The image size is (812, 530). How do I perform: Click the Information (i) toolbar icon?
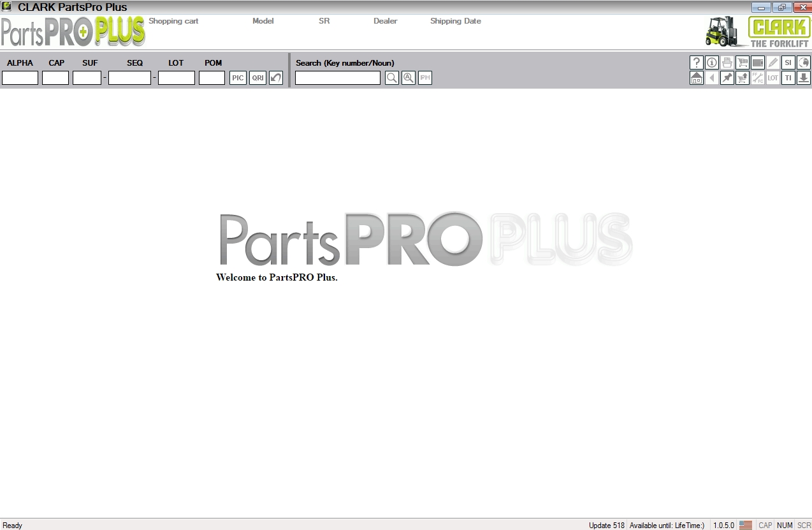point(712,63)
